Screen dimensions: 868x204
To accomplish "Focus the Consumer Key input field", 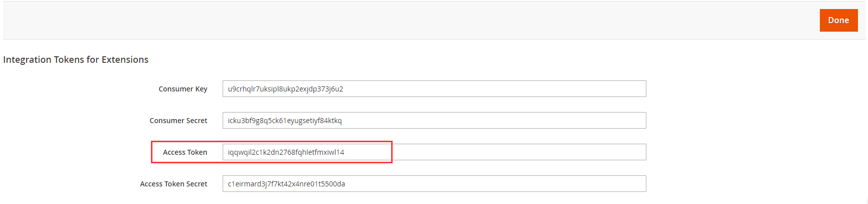I will [x=434, y=89].
